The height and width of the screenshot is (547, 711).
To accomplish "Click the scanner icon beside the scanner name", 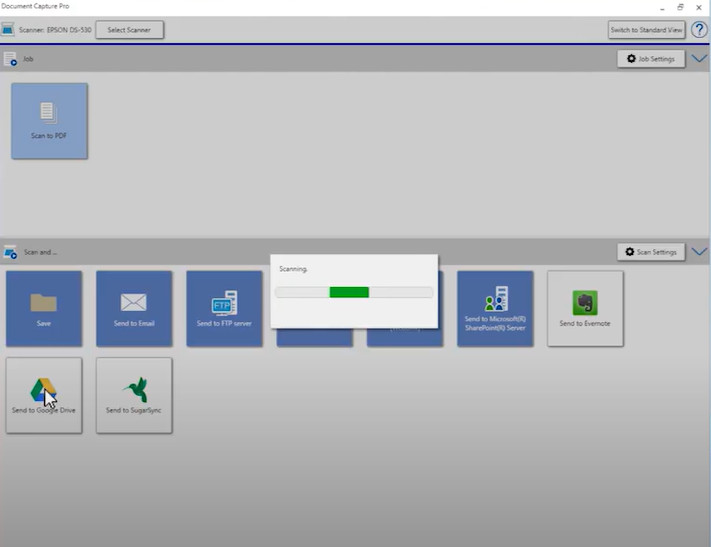I will [x=8, y=30].
